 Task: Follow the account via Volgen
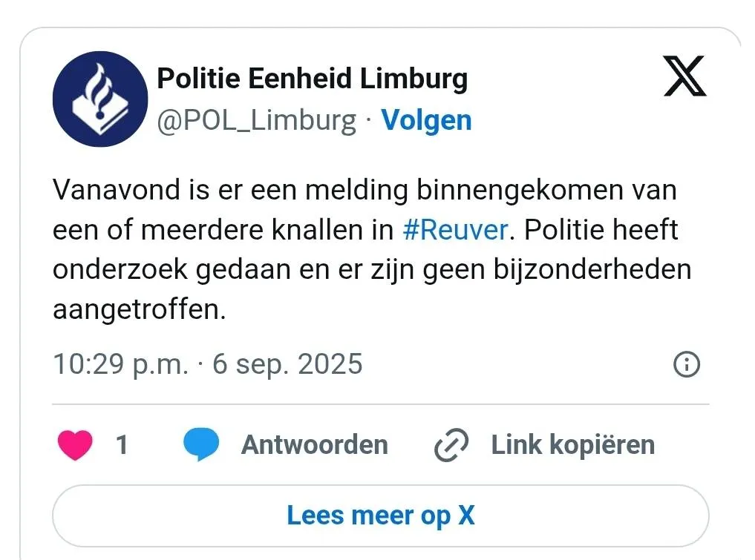click(426, 120)
